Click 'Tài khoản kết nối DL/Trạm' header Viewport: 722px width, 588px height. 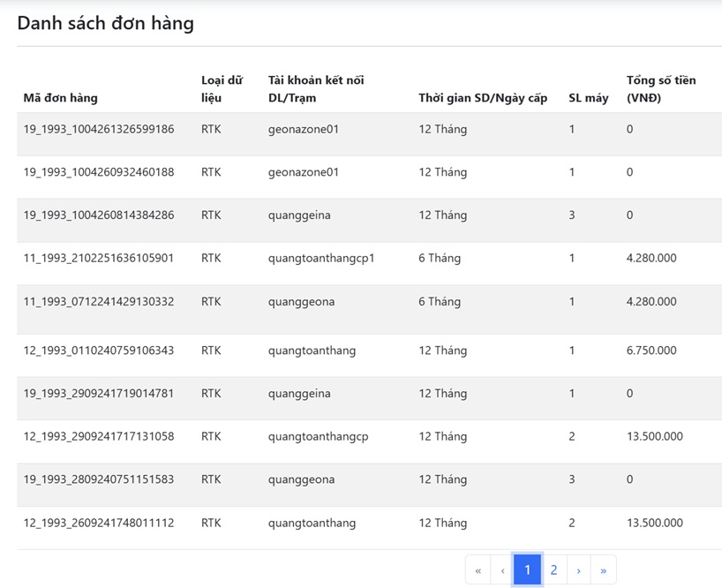point(316,89)
